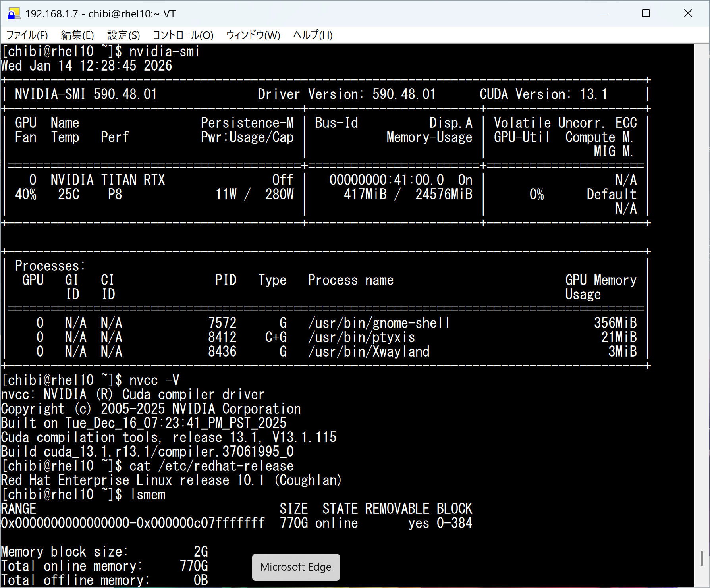The width and height of the screenshot is (710, 588).
Task: Click the /usr/bin/gnome-shell process name
Action: pos(379,323)
